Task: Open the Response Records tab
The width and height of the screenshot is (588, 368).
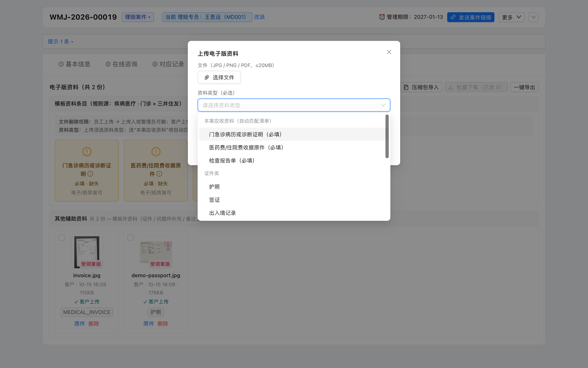Action: [x=168, y=64]
